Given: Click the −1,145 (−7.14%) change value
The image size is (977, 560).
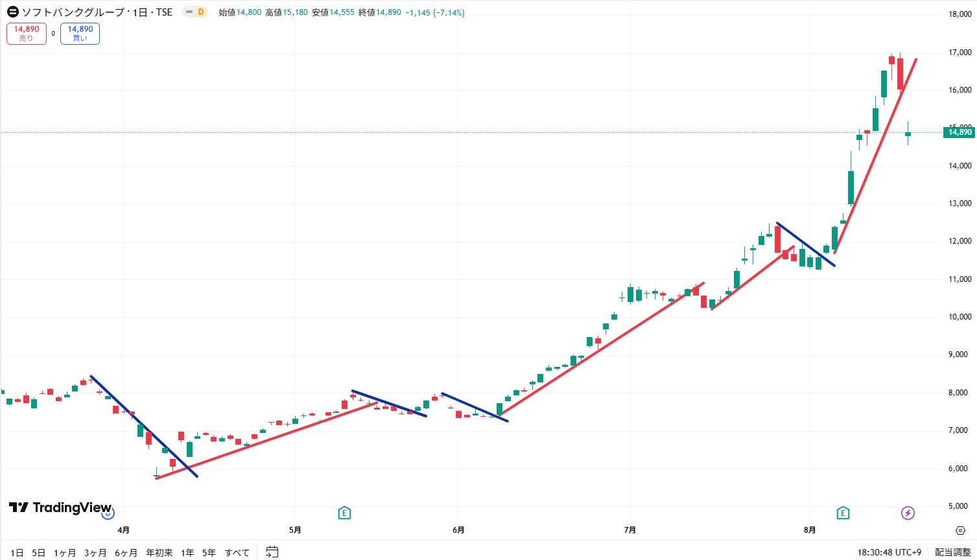Looking at the screenshot, I should [x=434, y=12].
